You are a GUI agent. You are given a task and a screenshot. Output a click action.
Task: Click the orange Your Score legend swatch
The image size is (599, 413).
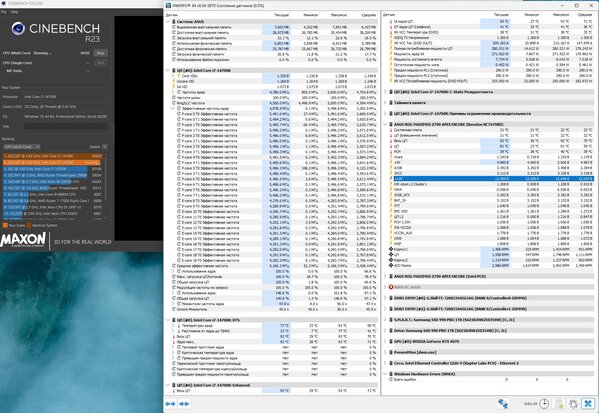[5, 225]
